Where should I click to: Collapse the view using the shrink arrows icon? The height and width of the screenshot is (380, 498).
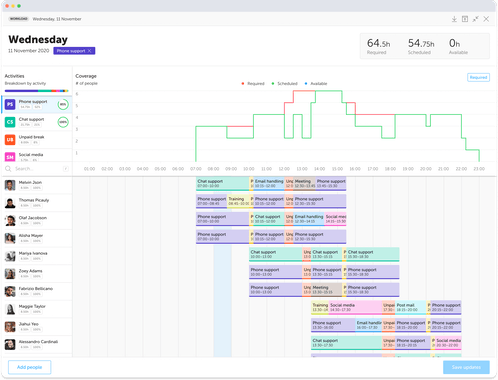tap(475, 19)
